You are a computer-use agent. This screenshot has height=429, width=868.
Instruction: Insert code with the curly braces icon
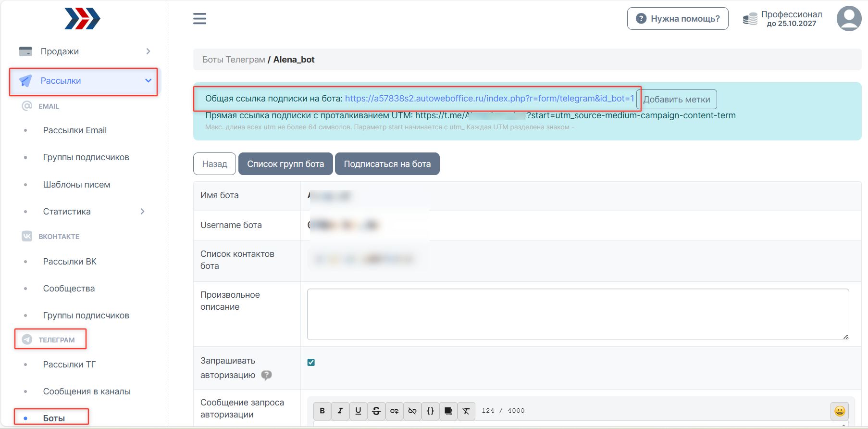click(x=430, y=411)
